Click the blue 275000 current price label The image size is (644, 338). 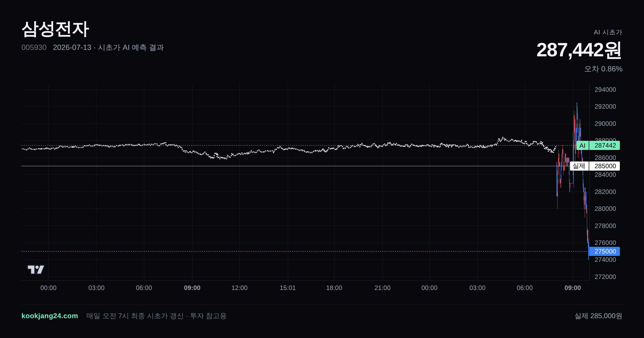tap(604, 251)
